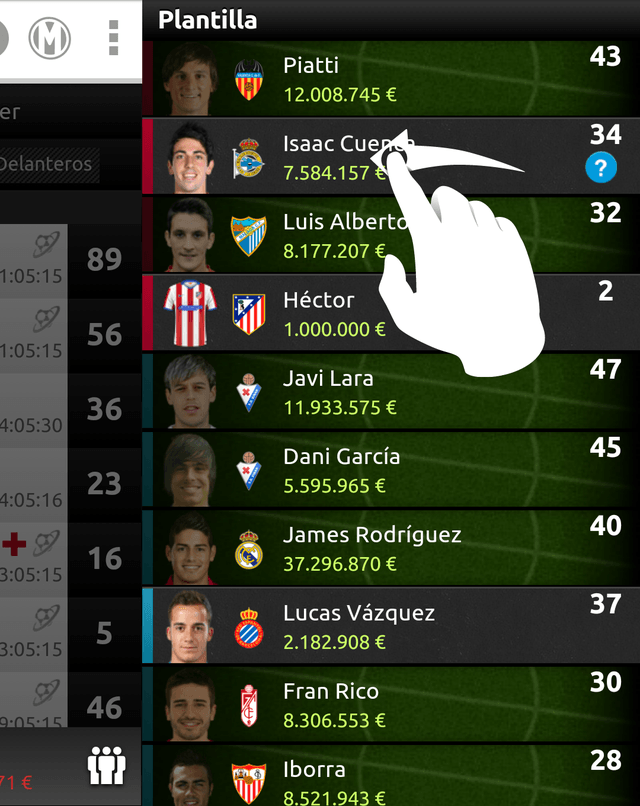The width and height of the screenshot is (640, 806).
Task: Select player Dani García row
Action: pyautogui.click(x=391, y=470)
